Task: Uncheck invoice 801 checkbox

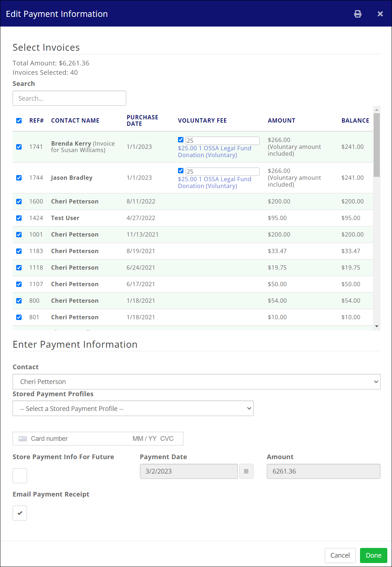Action: pyautogui.click(x=19, y=317)
